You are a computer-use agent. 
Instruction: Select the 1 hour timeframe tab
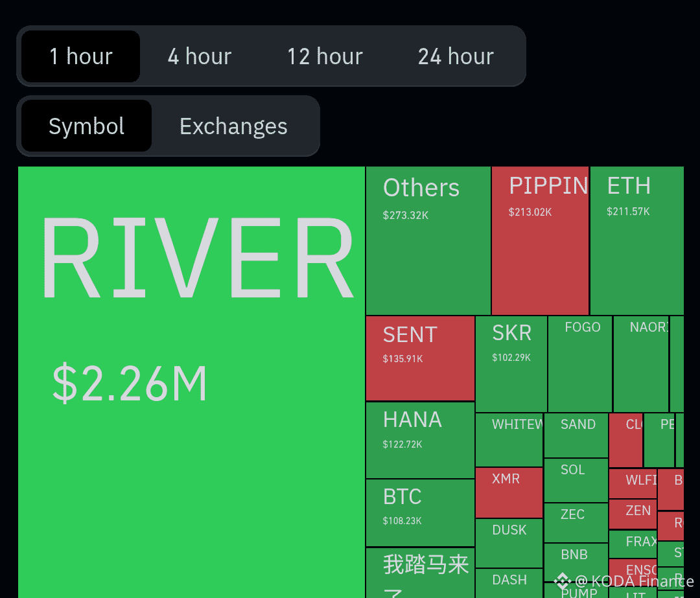point(81,56)
